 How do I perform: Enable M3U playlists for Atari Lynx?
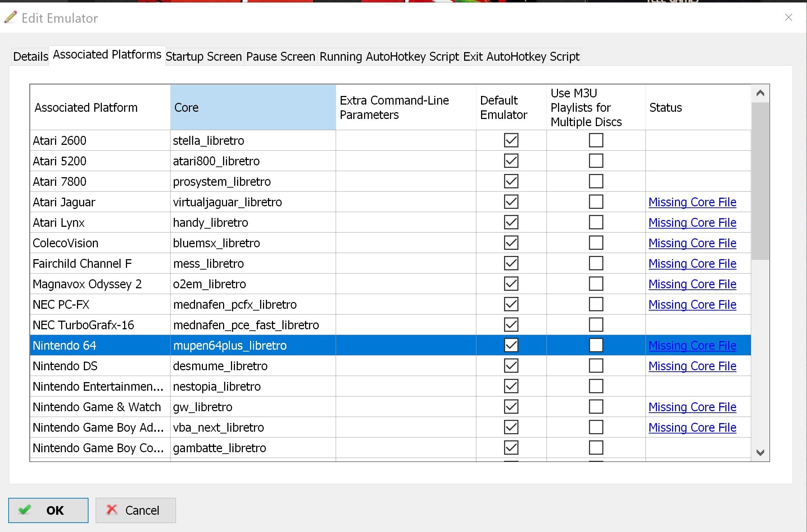click(x=596, y=222)
